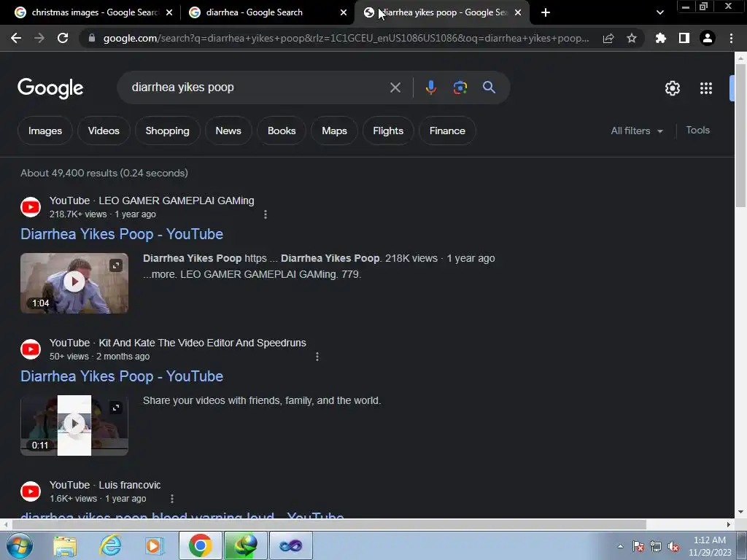Click the horizontal scrollbar thumb
This screenshot has height=560, width=747.
click(329, 525)
